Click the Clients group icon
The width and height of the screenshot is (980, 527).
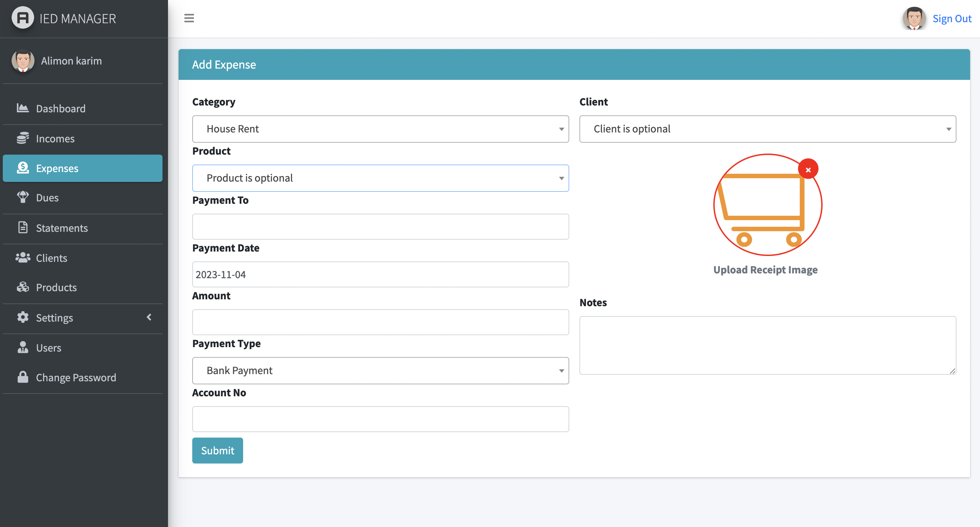click(23, 258)
